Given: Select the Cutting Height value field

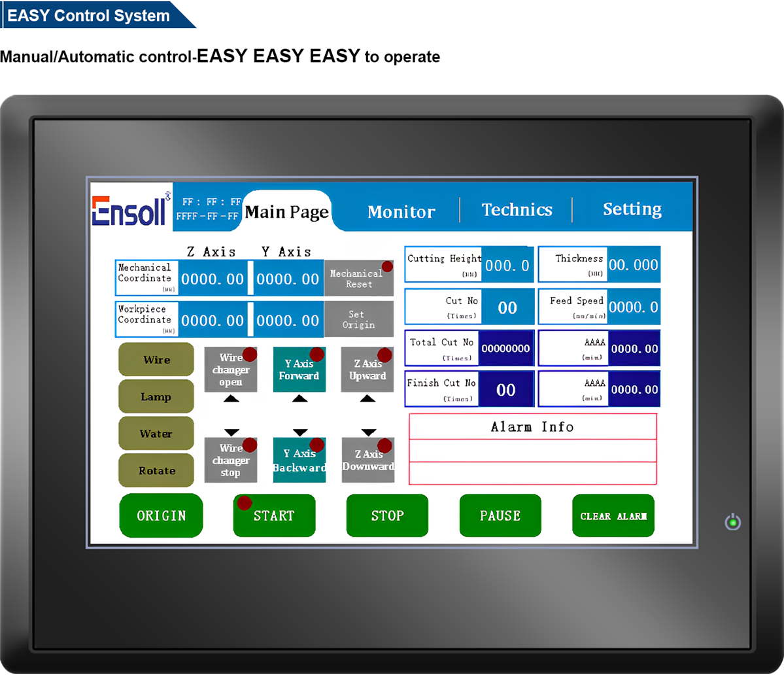Looking at the screenshot, I should [x=507, y=264].
